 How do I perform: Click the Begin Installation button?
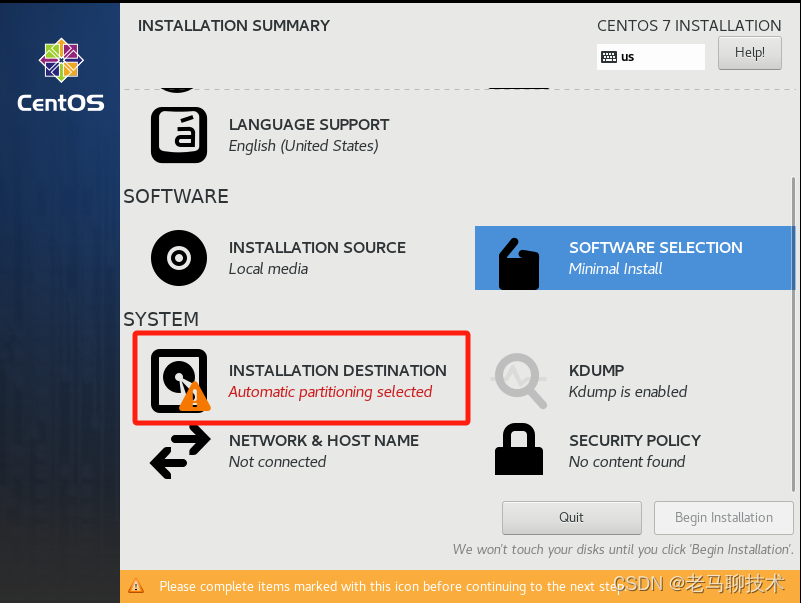[723, 518]
